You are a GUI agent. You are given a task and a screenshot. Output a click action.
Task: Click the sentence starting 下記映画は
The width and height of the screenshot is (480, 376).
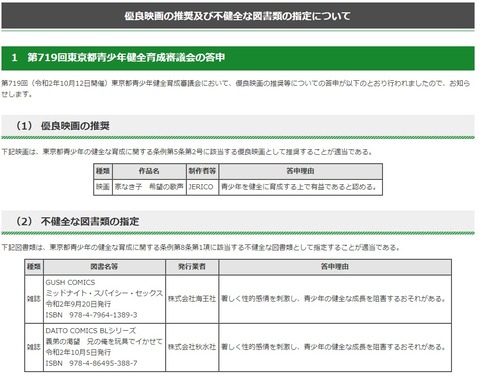click(187, 152)
